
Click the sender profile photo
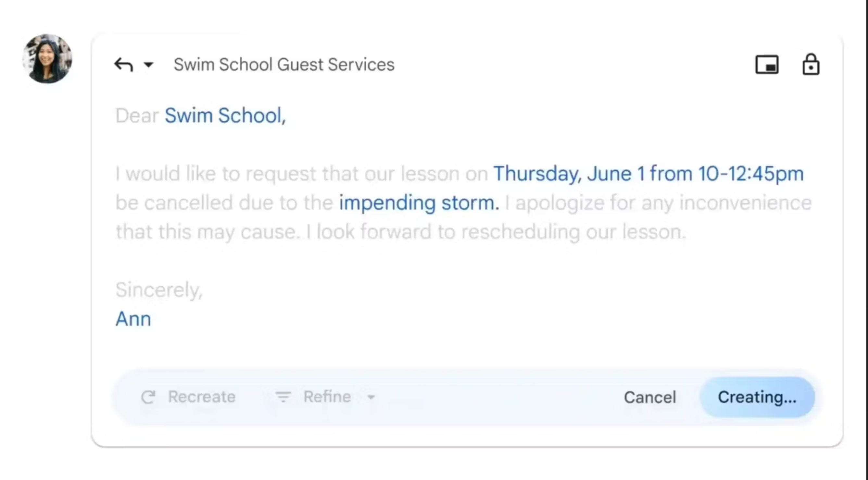click(x=47, y=59)
